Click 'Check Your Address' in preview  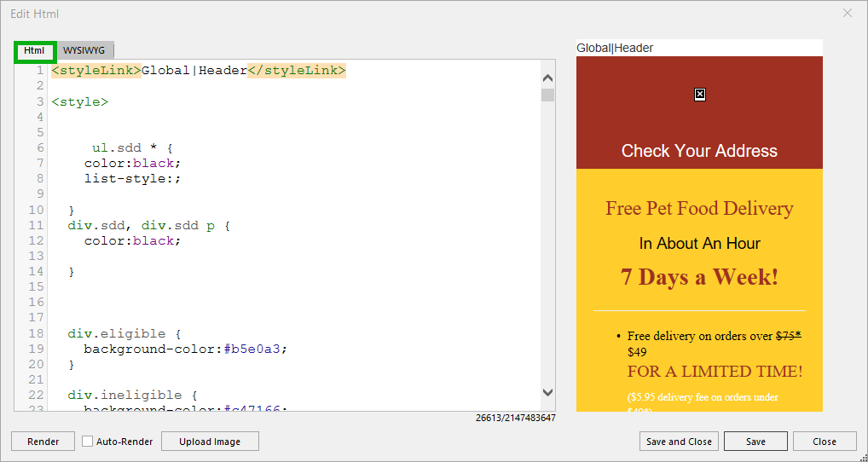pyautogui.click(x=699, y=151)
